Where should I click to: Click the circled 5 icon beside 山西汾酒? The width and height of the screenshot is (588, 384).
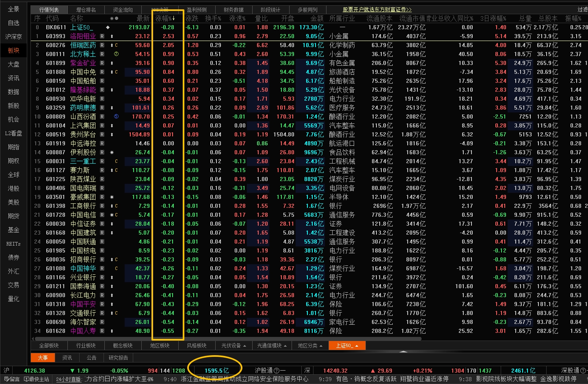(116, 116)
